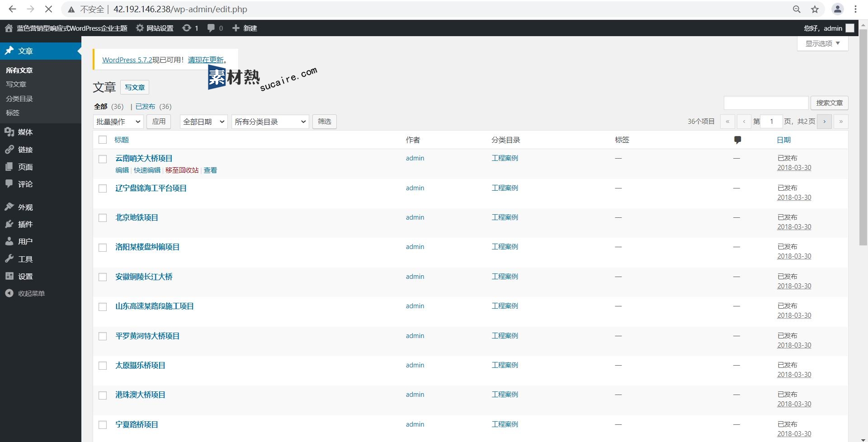Screen dimensions: 868x442
Task: Stop page loading with the X icon
Action: click(48, 9)
